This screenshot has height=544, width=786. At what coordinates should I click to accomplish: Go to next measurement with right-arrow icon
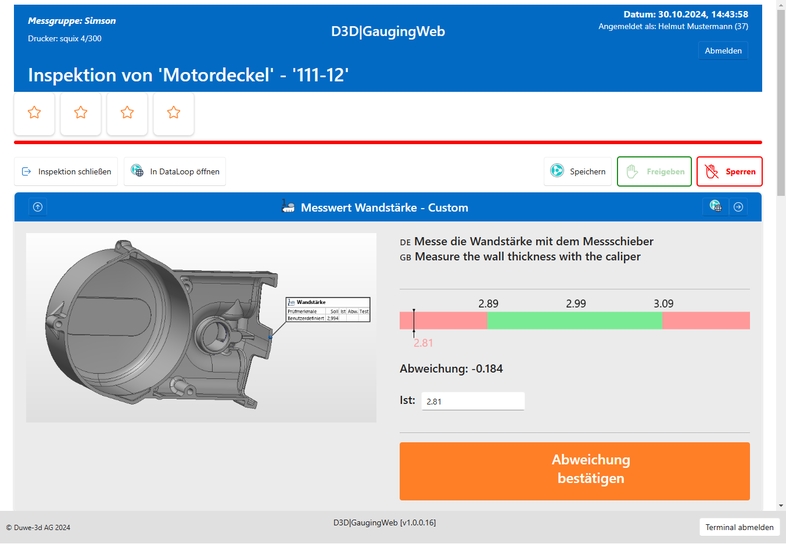[738, 207]
